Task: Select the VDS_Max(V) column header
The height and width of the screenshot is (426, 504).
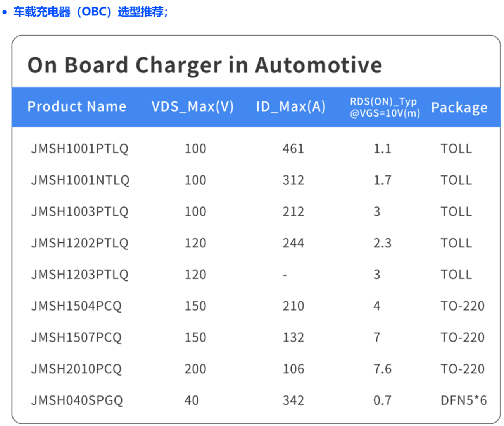Action: (x=193, y=106)
